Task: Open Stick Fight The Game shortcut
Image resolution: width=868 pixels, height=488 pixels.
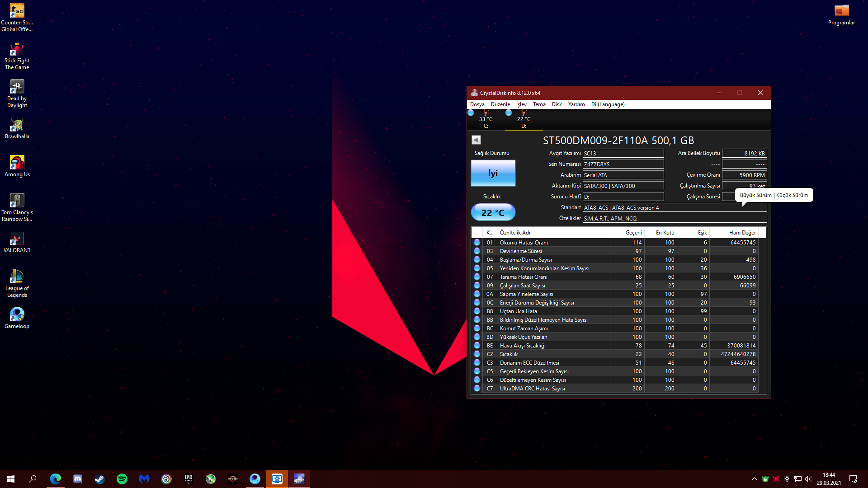Action: point(17,56)
